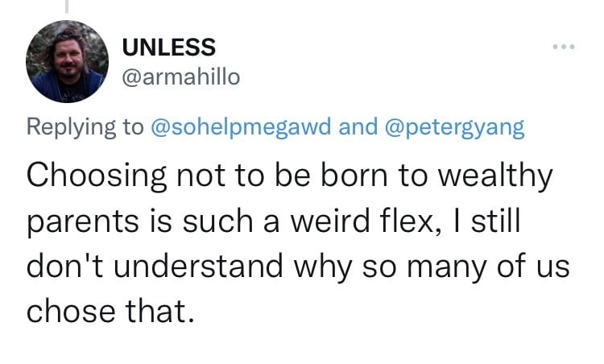Viewport: 604px width, 364px height.
Task: Open the @sohelpmegawd mention link
Action: [241, 126]
